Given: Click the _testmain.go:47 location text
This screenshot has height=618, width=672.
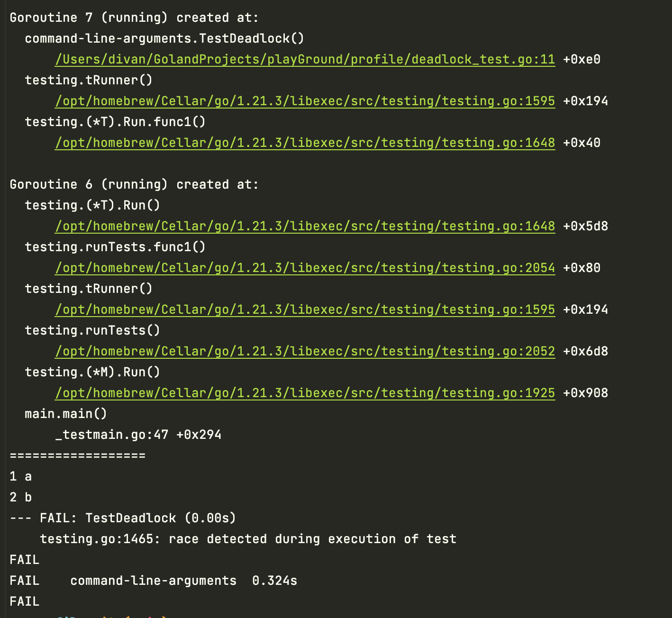Looking at the screenshot, I should pos(111,435).
